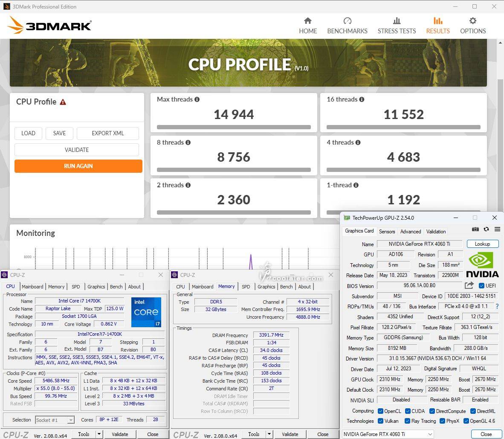Open Tools dropdown arrow in Memory tab window
Viewport: 504px width, 439px height.
point(269,434)
